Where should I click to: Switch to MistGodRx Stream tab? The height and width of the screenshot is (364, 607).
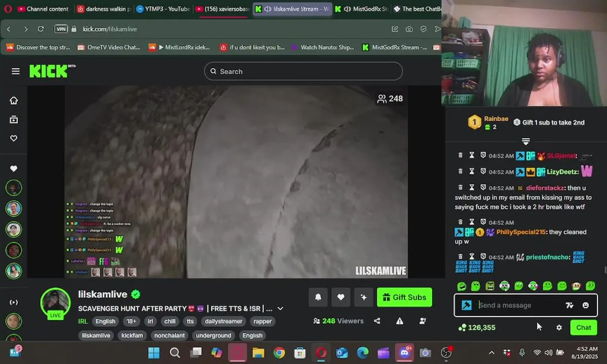pyautogui.click(x=362, y=9)
